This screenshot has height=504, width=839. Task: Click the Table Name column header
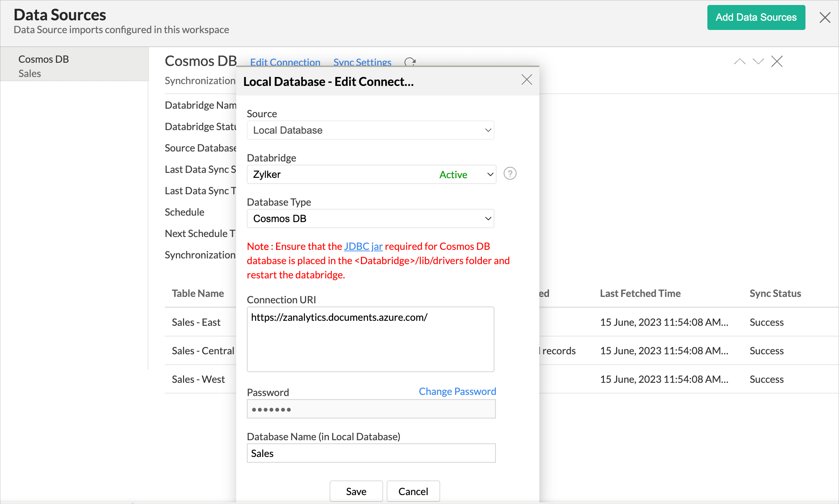tap(198, 293)
